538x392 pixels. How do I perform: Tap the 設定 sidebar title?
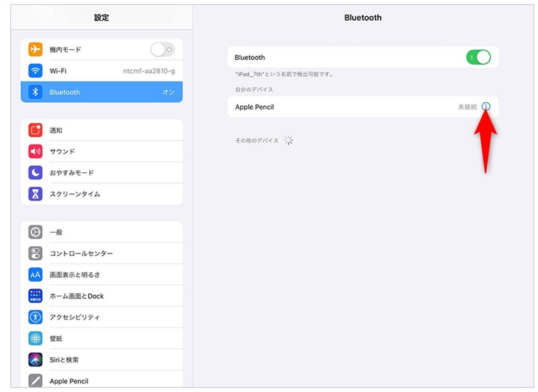point(102,17)
